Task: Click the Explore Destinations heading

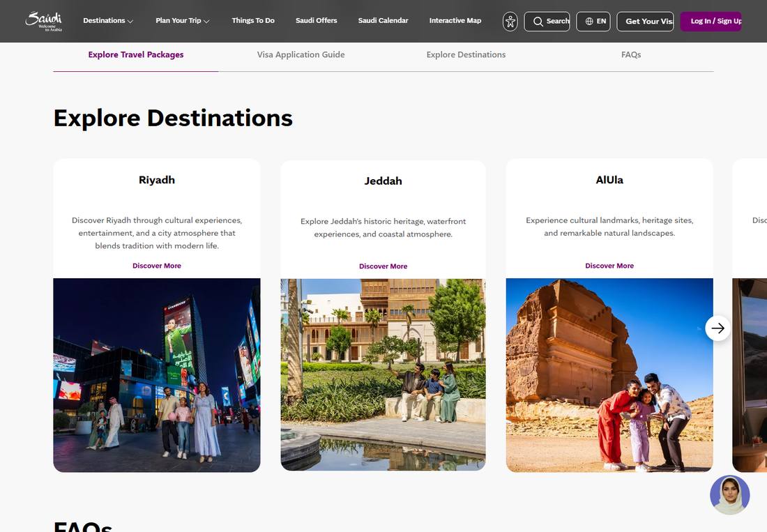Action: [173, 118]
